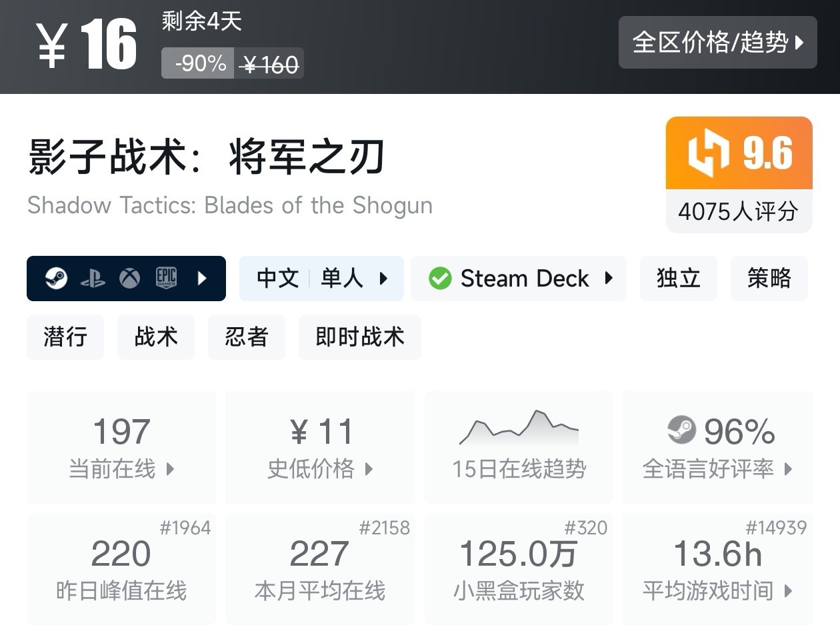Open 全区价格/趋势 regional prices
Screen dimensions: 840x625
click(717, 43)
